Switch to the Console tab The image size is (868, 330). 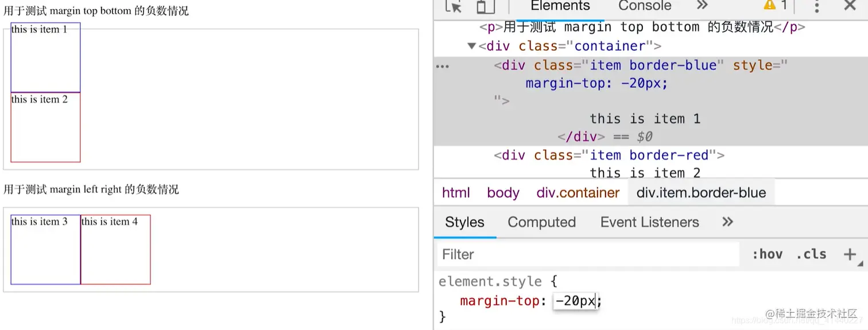[645, 6]
